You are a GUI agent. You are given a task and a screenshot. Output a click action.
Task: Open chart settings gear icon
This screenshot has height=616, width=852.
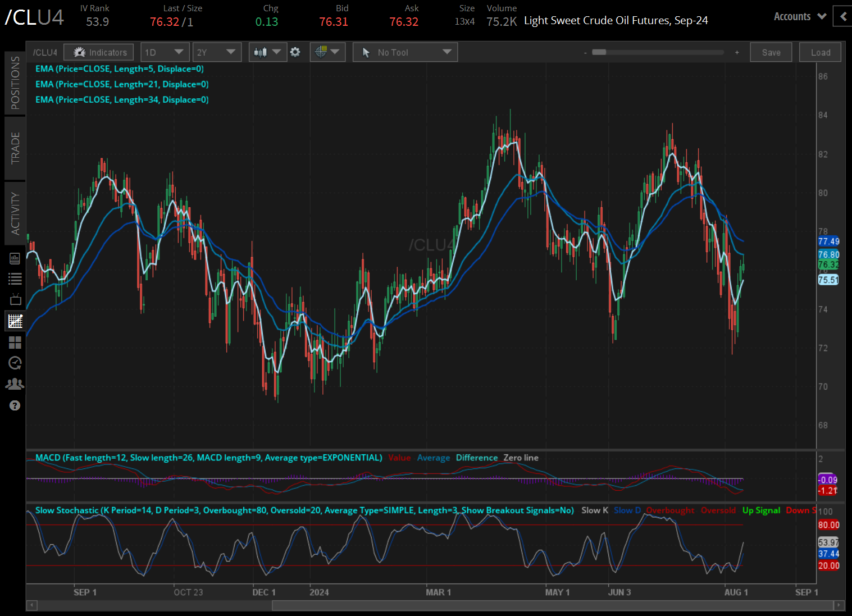pyautogui.click(x=295, y=52)
